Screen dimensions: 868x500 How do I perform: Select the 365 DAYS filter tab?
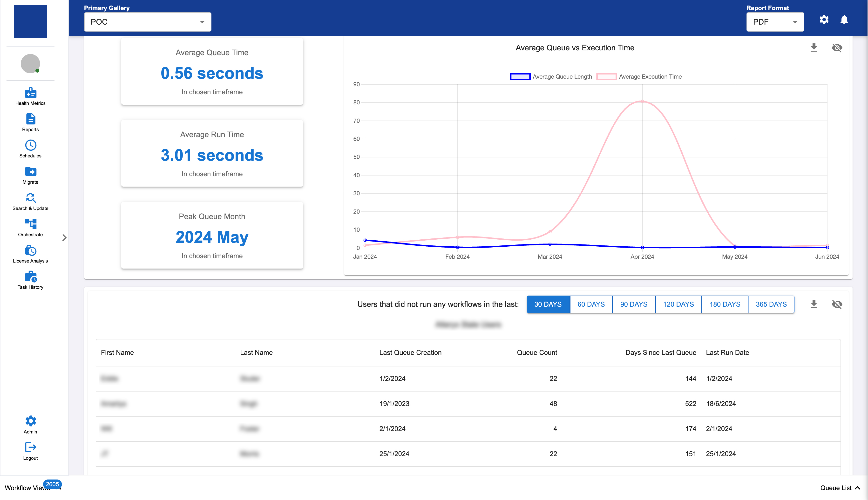click(771, 304)
